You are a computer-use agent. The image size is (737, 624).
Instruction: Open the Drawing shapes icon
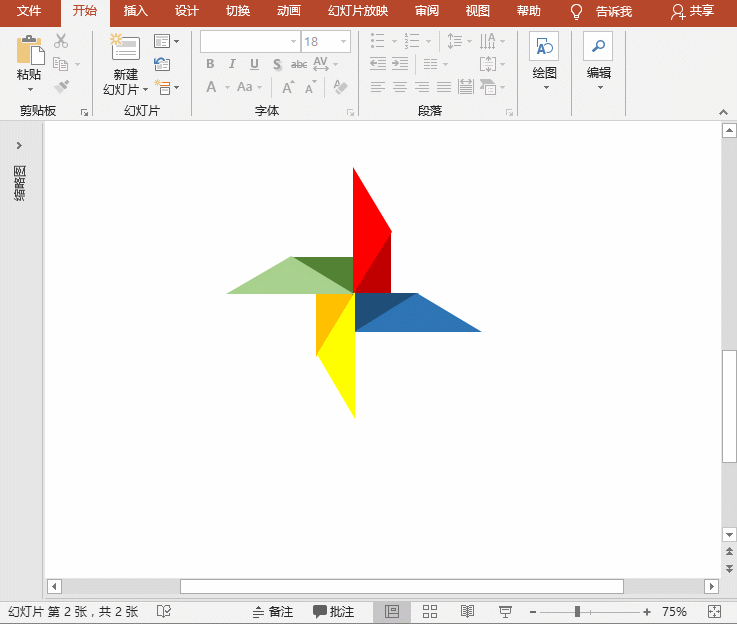point(544,47)
